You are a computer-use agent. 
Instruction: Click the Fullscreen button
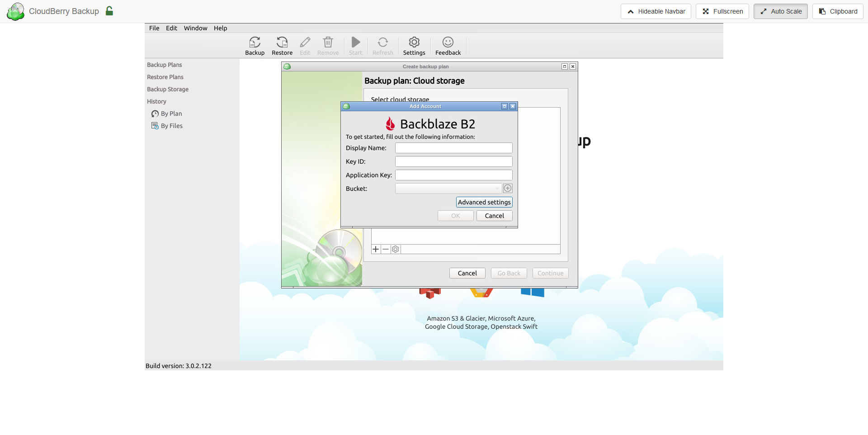tap(722, 11)
